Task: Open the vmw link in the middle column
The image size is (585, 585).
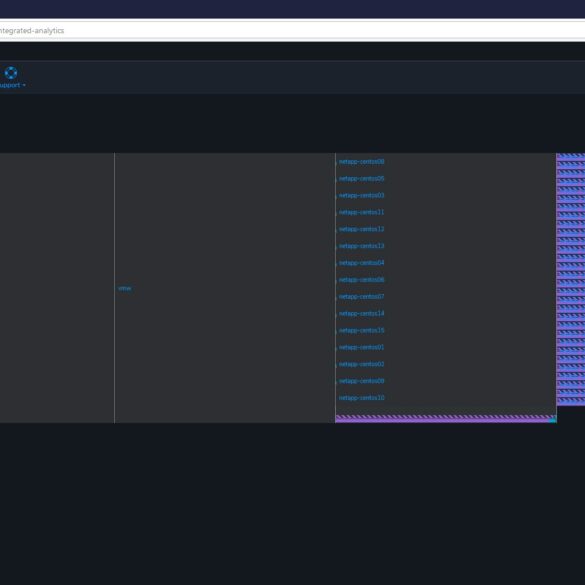Action: 125,288
